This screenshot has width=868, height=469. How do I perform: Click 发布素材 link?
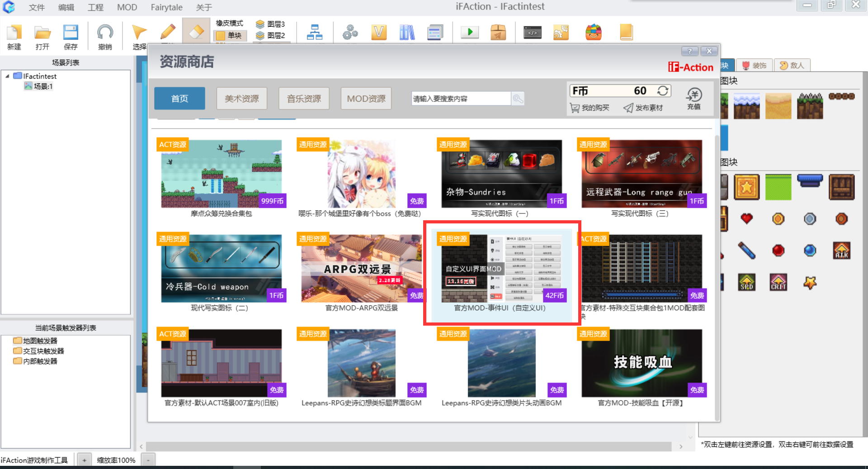coord(643,108)
